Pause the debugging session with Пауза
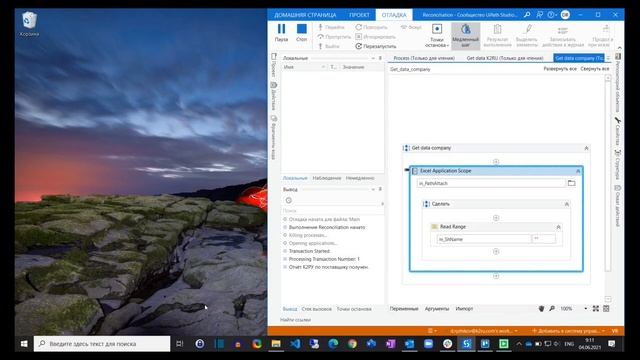The height and width of the screenshot is (360, 640). [281, 33]
